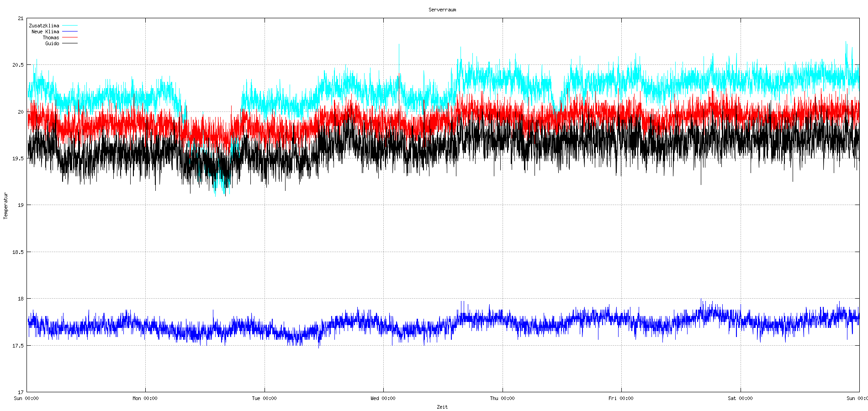Select the Neue Klima legend label
Viewport: 868px width, 411px height.
pos(45,32)
